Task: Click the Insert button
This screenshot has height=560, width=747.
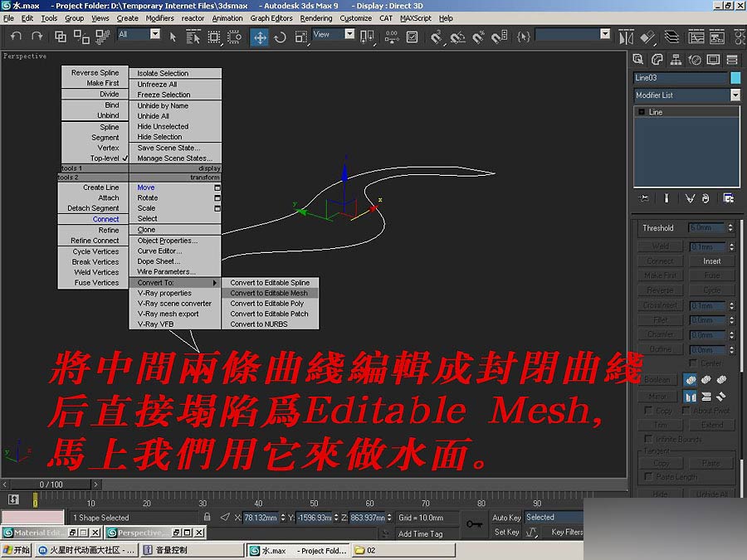Action: coord(712,261)
